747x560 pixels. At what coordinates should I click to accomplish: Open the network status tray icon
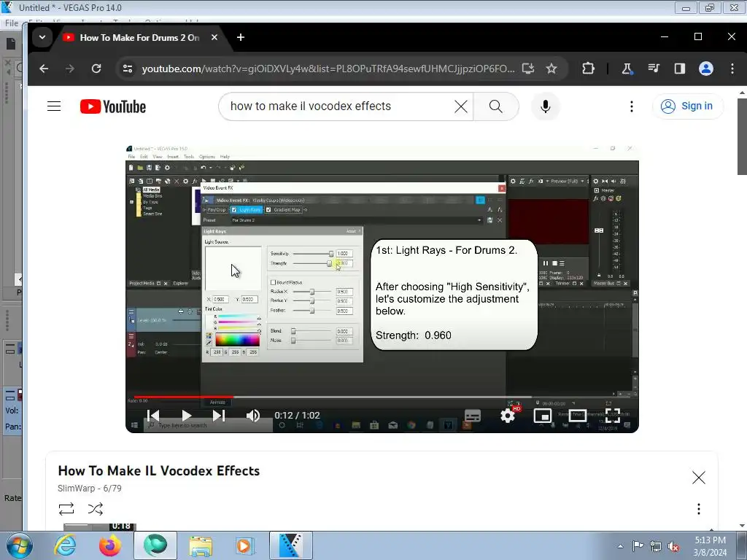[656, 546]
